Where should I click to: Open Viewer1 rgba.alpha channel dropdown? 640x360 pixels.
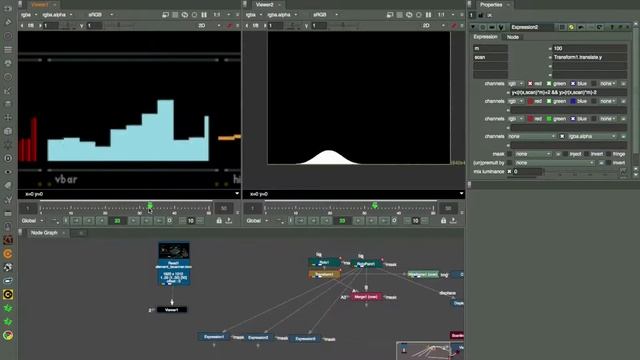(x=57, y=15)
